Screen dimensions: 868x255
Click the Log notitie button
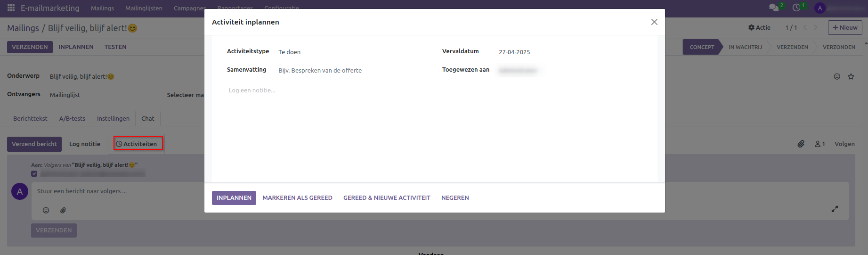[x=85, y=144]
